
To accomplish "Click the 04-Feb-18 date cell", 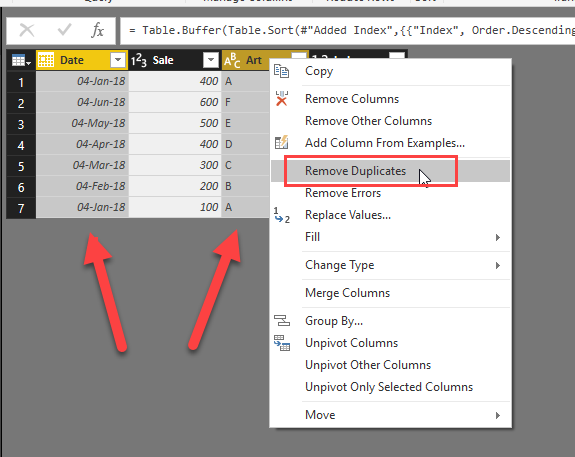I will point(82,186).
